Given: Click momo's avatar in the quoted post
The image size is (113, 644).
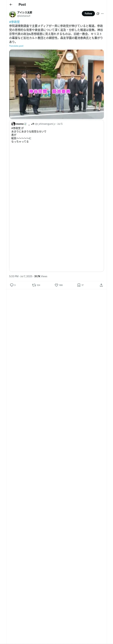Looking at the screenshot, I should coord(13,124).
